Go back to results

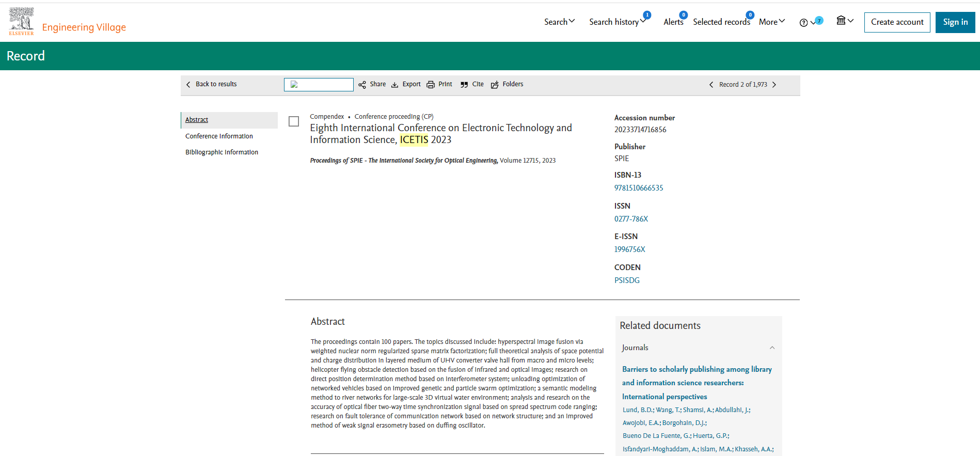click(211, 84)
